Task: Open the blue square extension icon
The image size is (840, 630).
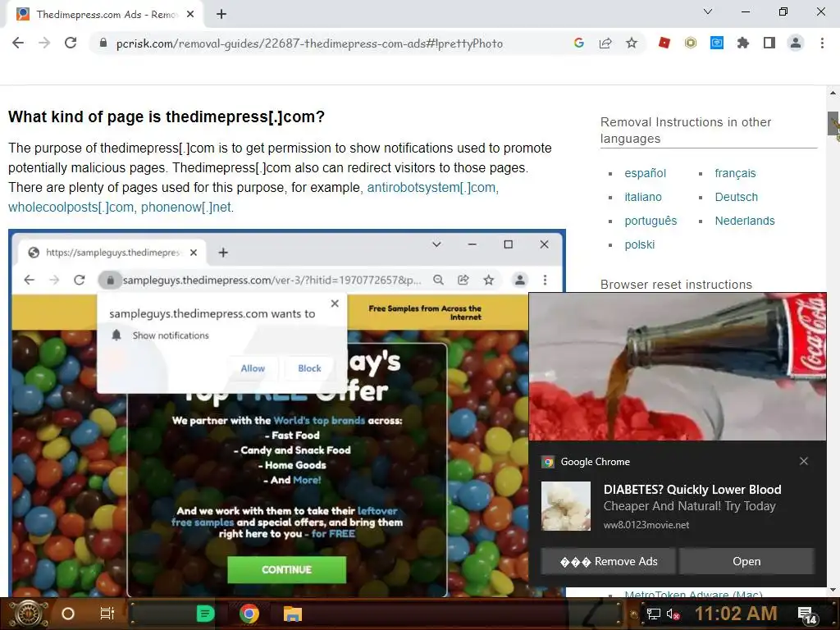Action: (x=717, y=43)
